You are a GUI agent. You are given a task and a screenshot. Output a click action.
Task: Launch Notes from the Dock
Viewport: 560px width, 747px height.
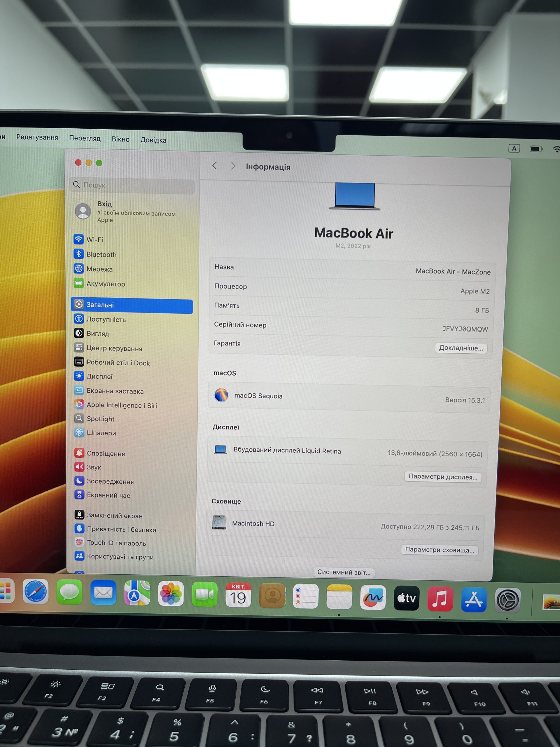click(339, 597)
